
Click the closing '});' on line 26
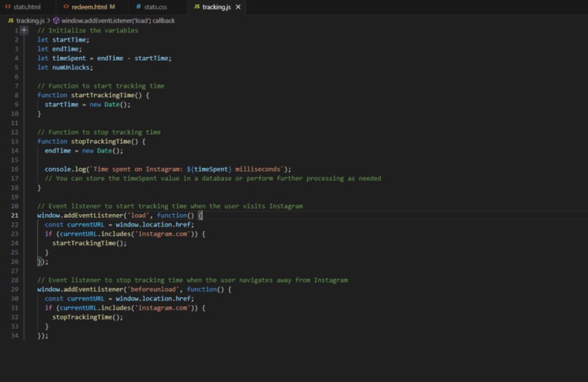click(43, 261)
